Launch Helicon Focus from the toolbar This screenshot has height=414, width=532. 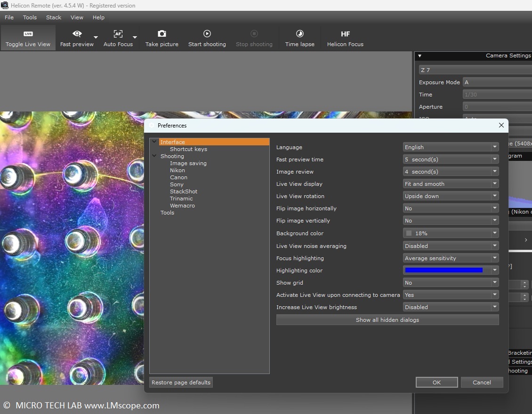click(x=345, y=38)
